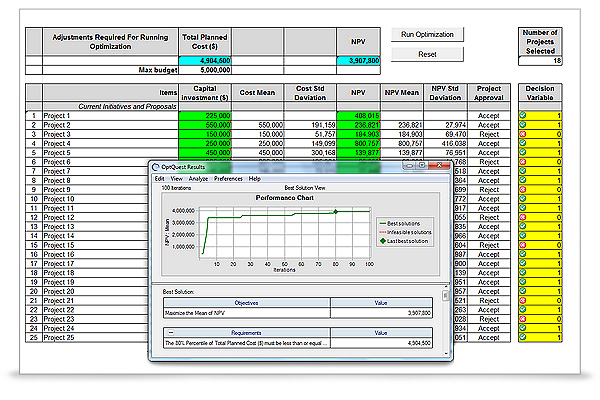The image size is (600, 400).
Task: Click the Last best solution diamond marker on chart
Action: (x=337, y=211)
